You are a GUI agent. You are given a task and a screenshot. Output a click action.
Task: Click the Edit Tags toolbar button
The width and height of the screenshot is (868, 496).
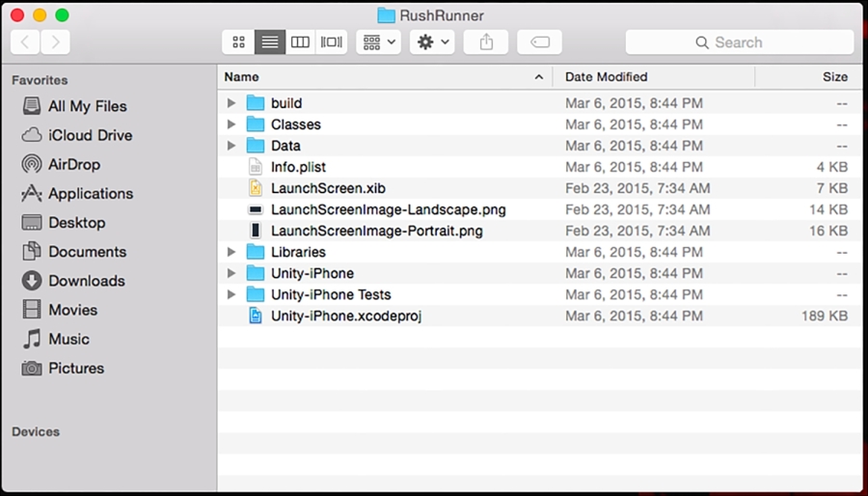point(540,42)
